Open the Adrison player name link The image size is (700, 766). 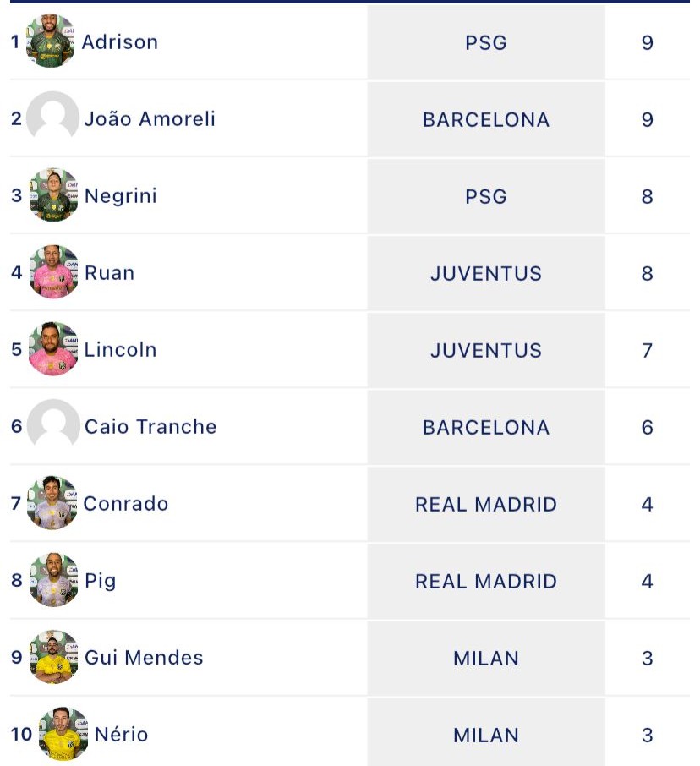pyautogui.click(x=120, y=42)
